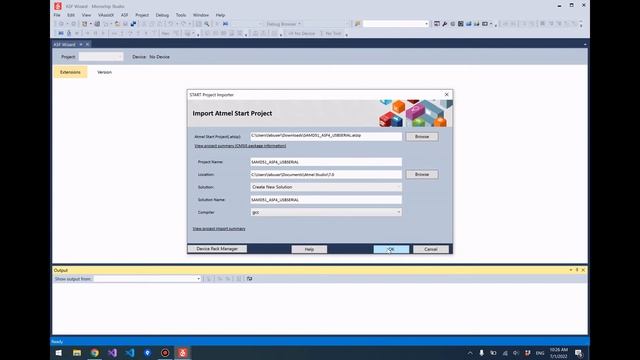Toggle auto-hide pin on Output panel

point(577,270)
